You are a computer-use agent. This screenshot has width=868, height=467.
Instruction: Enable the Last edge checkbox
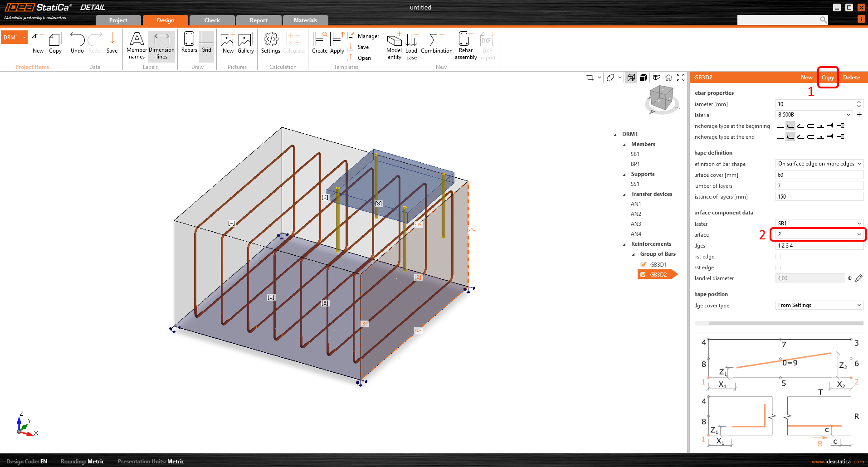click(778, 268)
